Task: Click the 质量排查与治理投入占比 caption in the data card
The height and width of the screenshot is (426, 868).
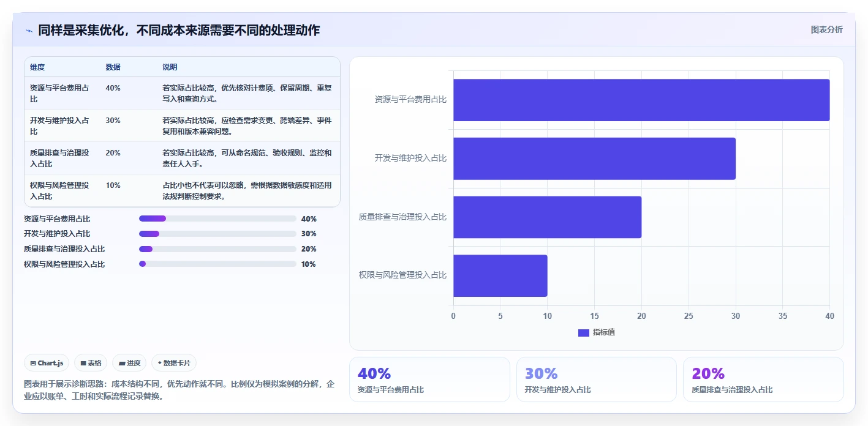Action: tap(732, 390)
